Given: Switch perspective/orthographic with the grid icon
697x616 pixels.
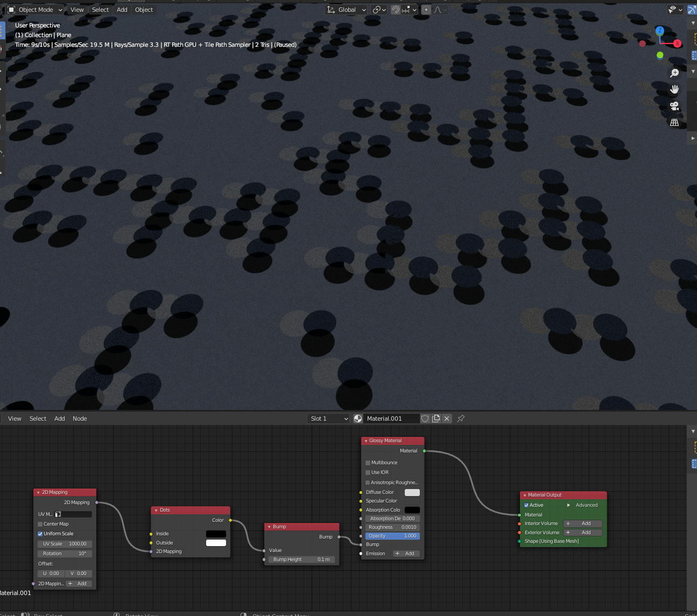Looking at the screenshot, I should (x=674, y=123).
